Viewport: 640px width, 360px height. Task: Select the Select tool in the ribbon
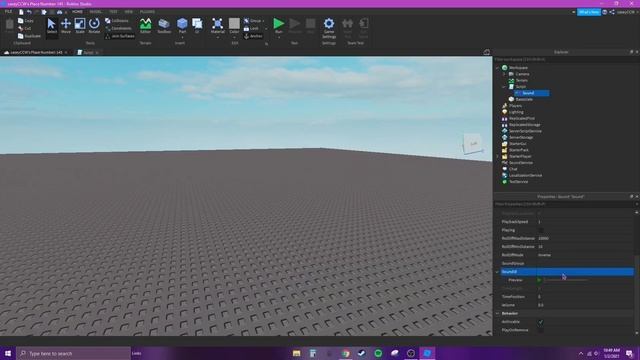51,26
